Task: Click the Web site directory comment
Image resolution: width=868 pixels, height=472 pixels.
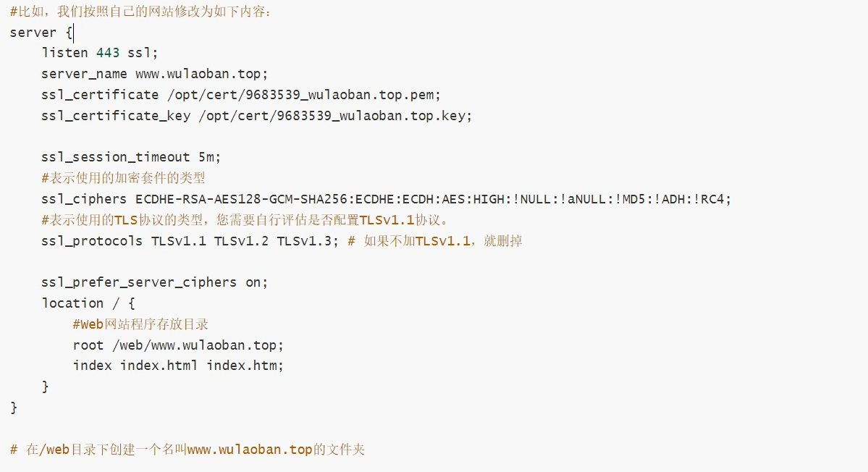Action: click(x=140, y=324)
